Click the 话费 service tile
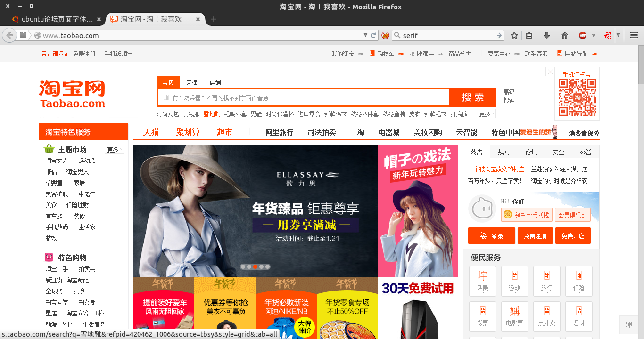 tap(483, 281)
